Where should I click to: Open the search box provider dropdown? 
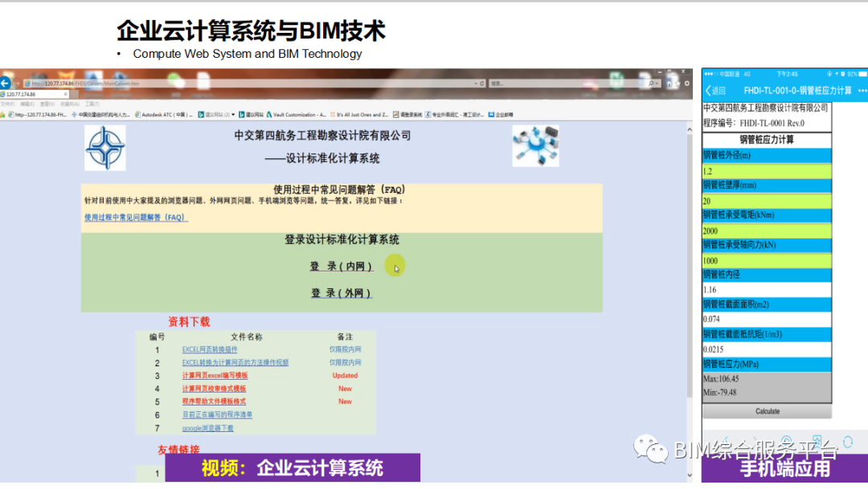point(656,83)
